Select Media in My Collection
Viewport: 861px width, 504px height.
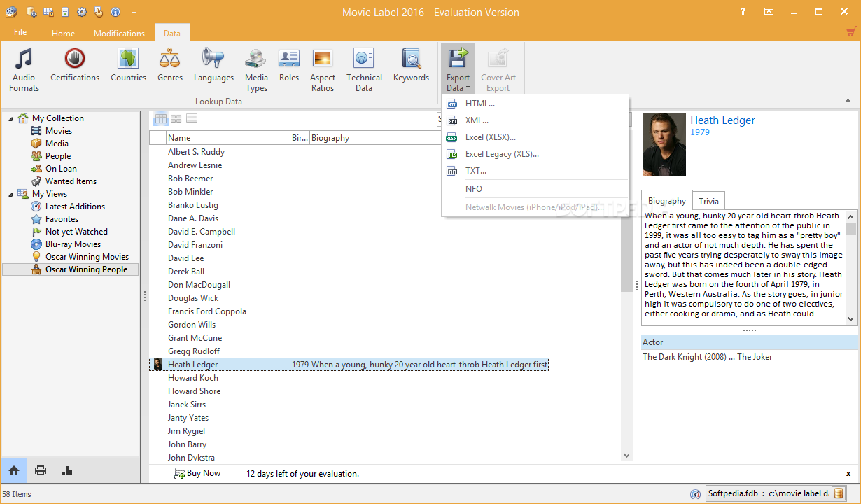click(57, 143)
